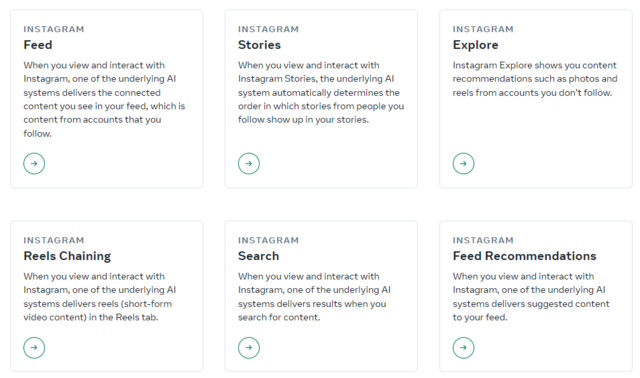Screen dimensions: 640x378
Task: Open the Reels Chaining arrow icon
Action: (x=34, y=348)
